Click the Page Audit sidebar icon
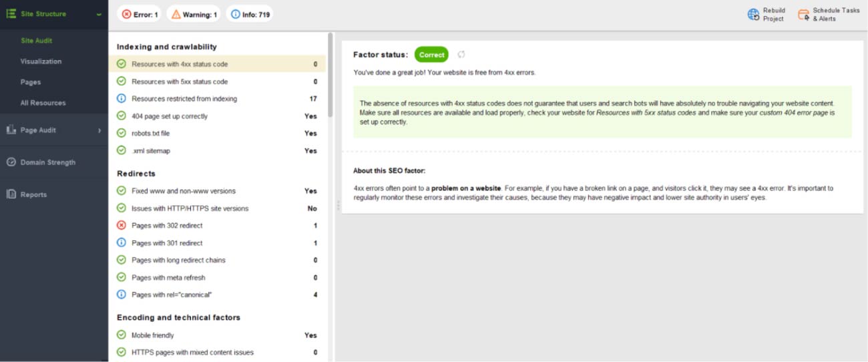868x362 pixels. point(11,130)
